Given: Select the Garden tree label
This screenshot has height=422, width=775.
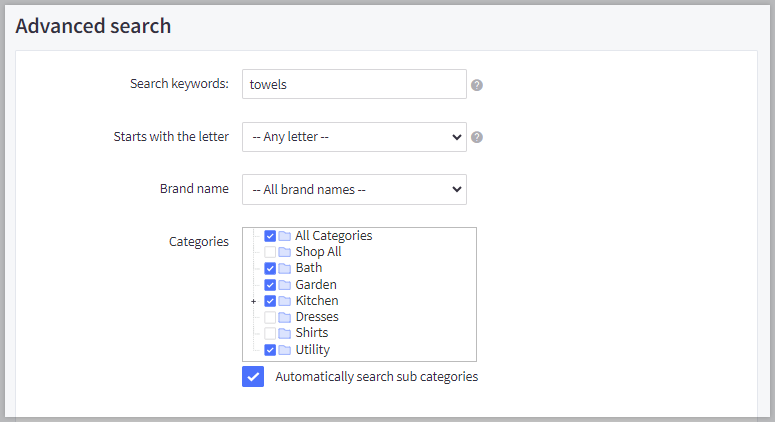Looking at the screenshot, I should 316,285.
